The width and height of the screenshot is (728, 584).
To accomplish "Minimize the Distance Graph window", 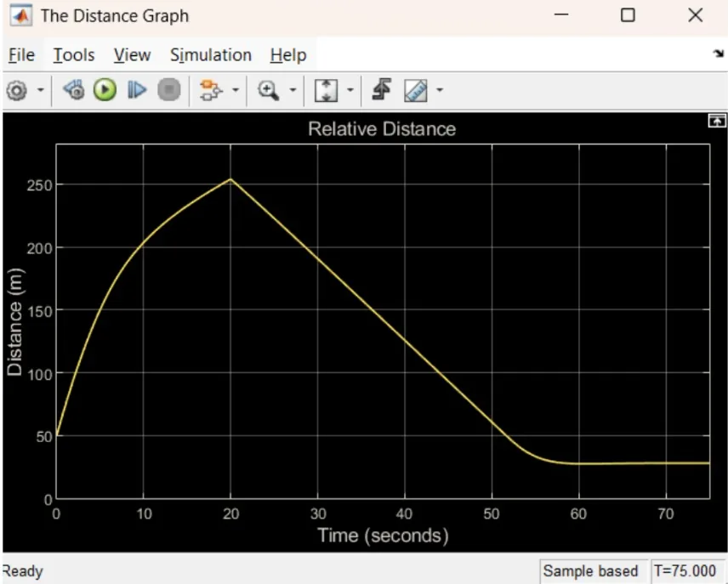I will (561, 15).
